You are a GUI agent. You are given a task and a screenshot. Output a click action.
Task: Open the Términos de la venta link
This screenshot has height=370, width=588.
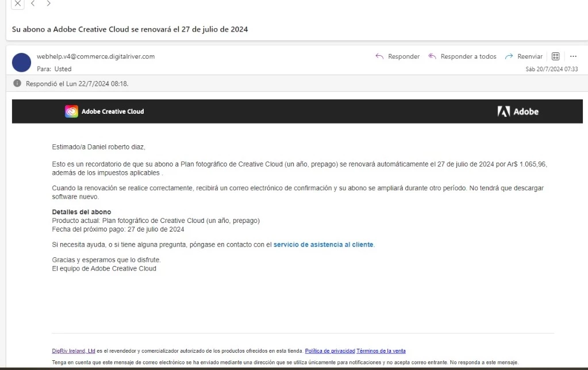[x=381, y=351]
